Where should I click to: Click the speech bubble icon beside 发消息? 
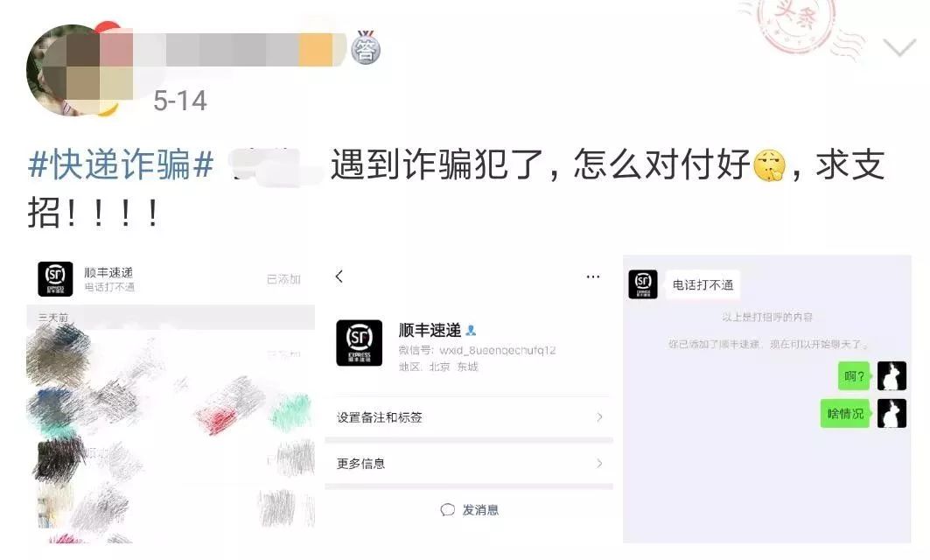[448, 509]
